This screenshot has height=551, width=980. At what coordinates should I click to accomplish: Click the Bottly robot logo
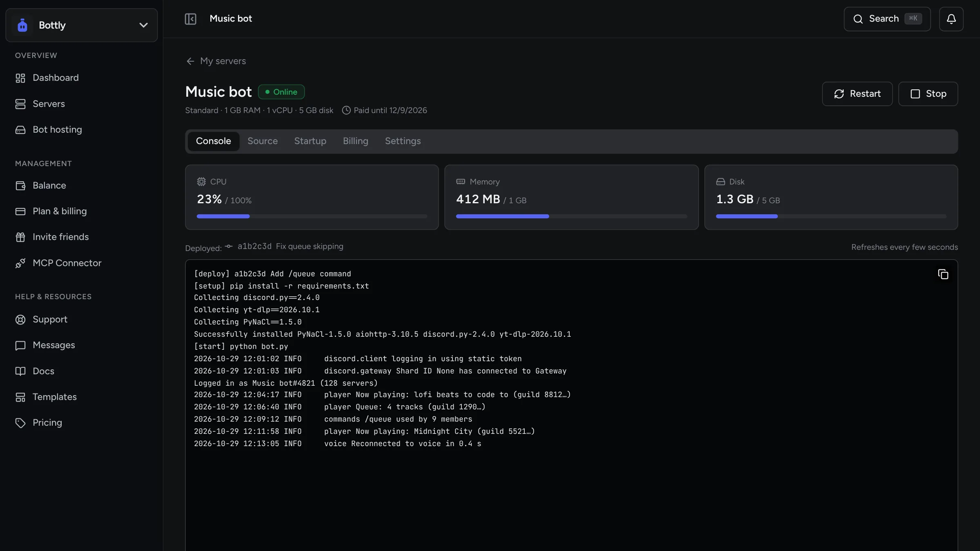pos(22,25)
